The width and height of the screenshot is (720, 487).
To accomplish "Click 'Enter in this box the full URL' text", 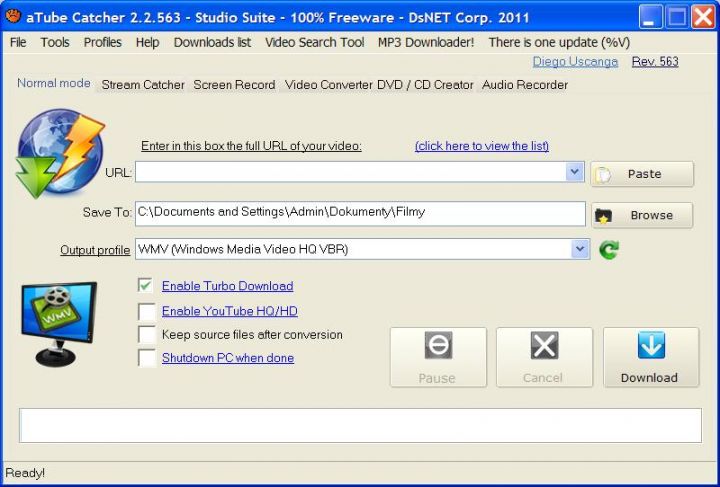I will [251, 146].
